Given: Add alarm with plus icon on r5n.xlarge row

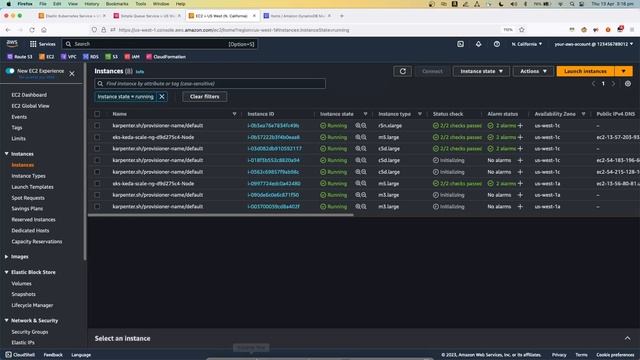Looking at the screenshot, I should pyautogui.click(x=520, y=126).
